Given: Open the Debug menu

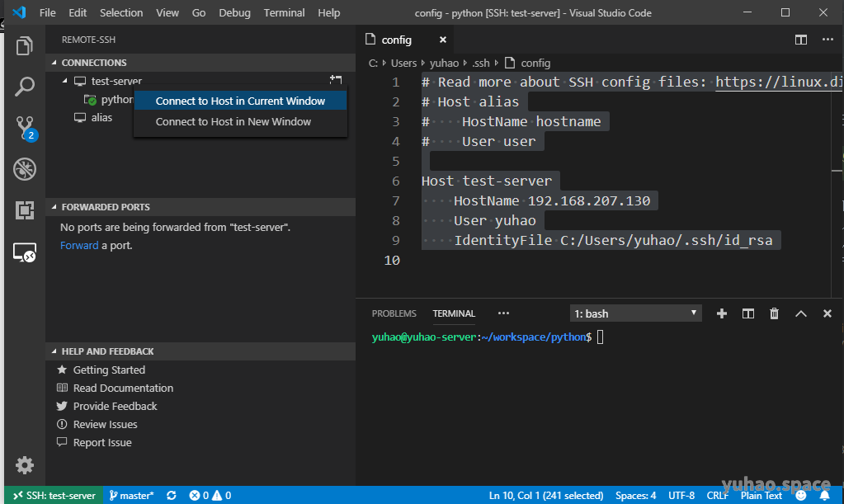Looking at the screenshot, I should click(x=234, y=12).
